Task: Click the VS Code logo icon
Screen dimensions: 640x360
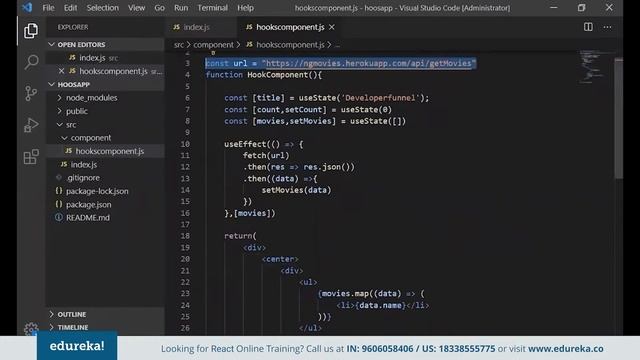Action: [x=27, y=7]
